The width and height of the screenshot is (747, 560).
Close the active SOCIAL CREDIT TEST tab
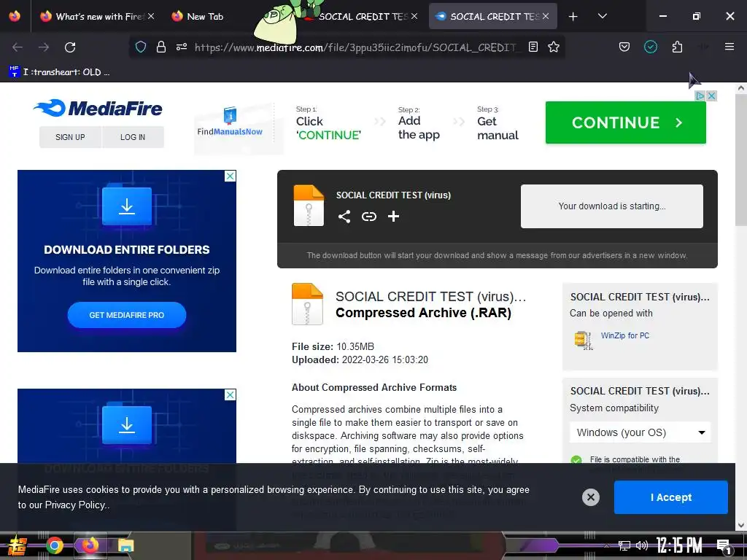point(546,16)
